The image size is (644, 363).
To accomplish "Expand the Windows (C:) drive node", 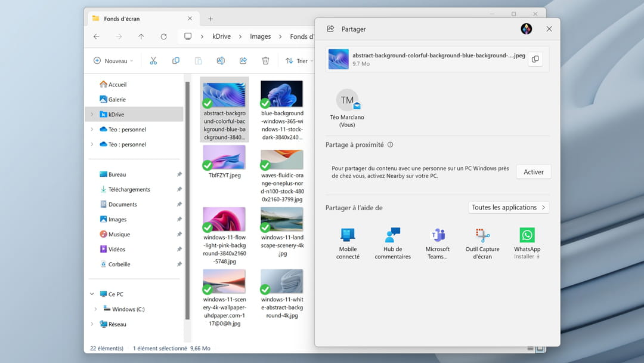I will (x=95, y=309).
